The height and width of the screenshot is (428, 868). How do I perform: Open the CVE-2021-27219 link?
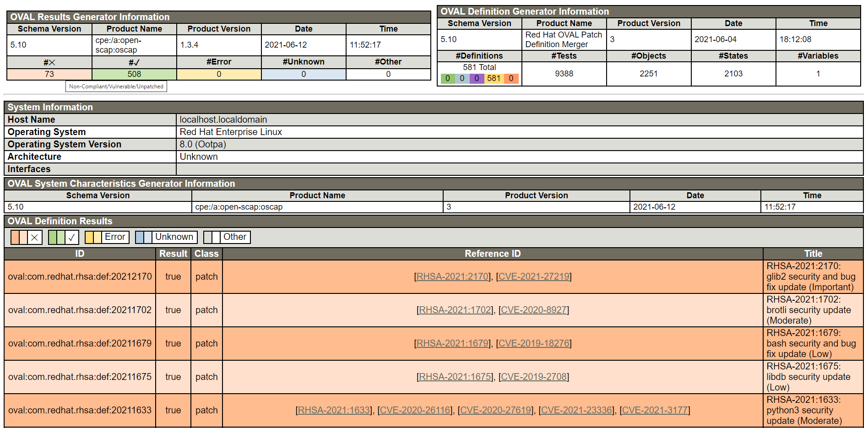(534, 276)
